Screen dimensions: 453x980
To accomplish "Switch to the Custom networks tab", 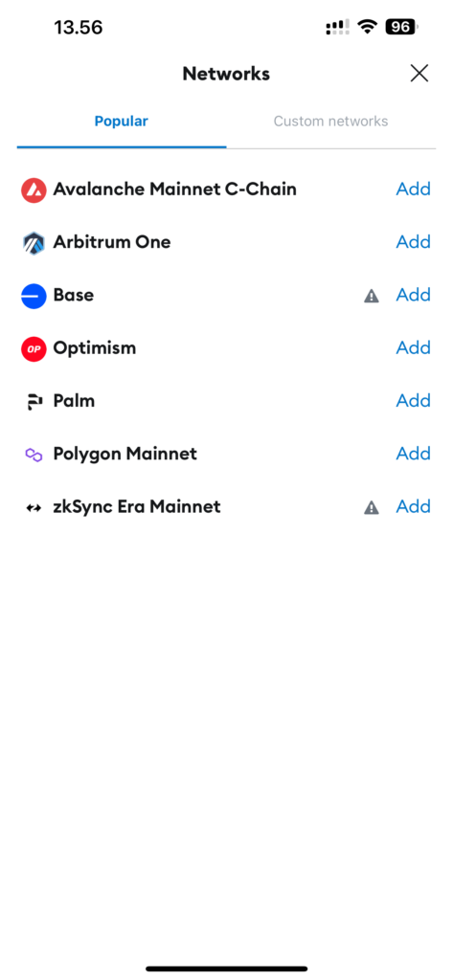I will (330, 122).
